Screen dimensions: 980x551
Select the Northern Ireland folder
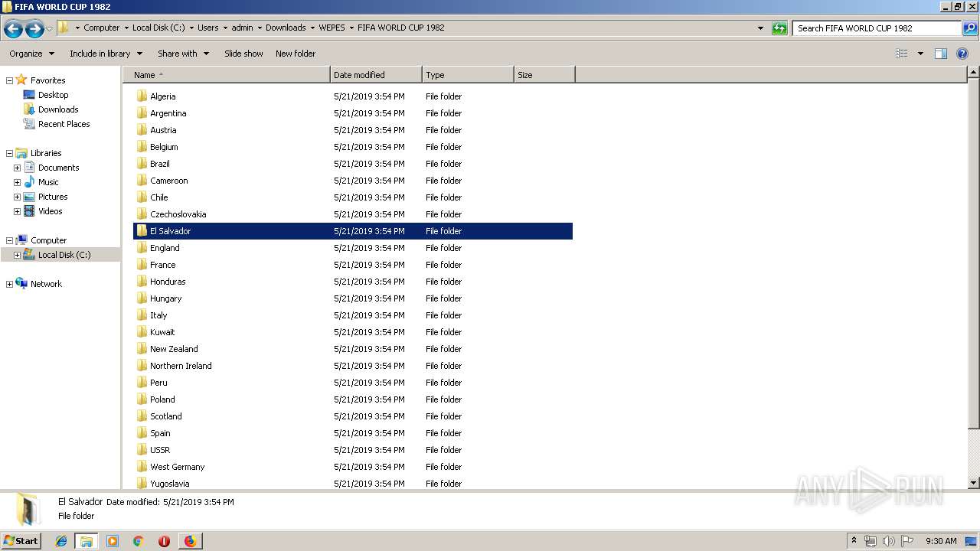point(353,366)
